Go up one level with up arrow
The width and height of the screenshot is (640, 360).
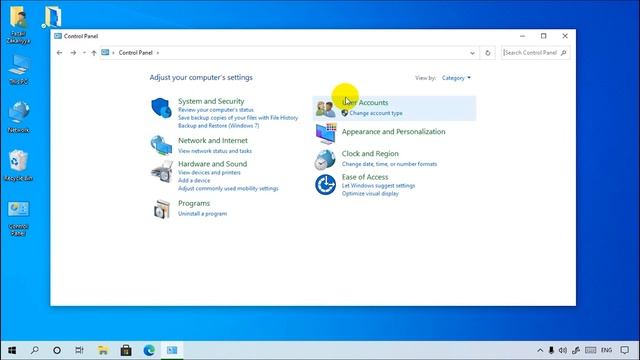click(94, 53)
